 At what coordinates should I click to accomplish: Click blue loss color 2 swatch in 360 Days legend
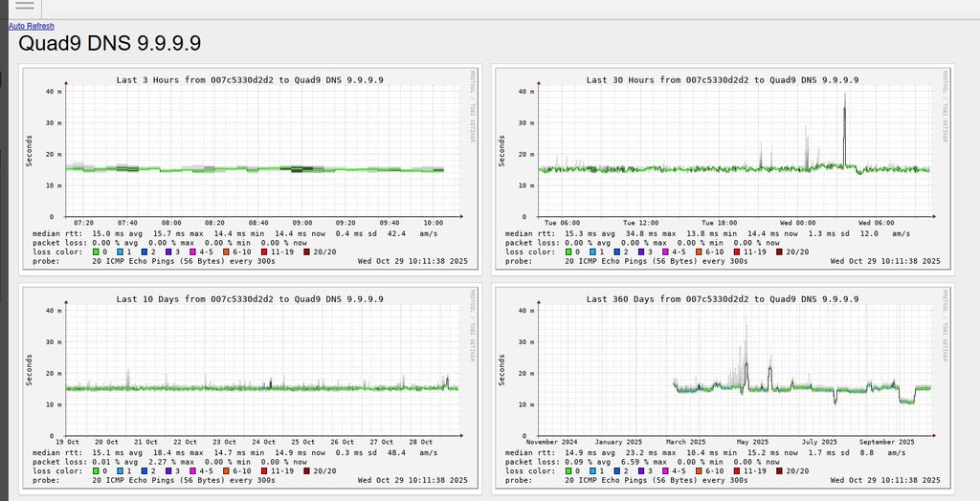click(617, 471)
